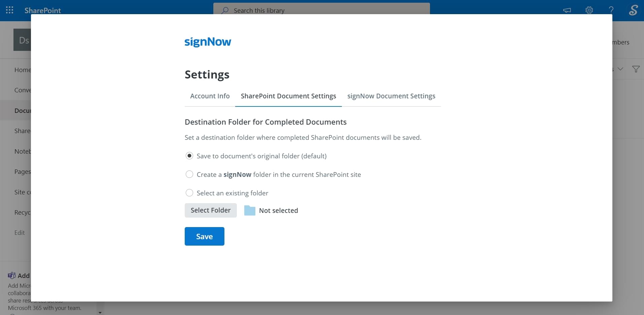
Task: Click the signNow logo
Action: click(x=208, y=42)
